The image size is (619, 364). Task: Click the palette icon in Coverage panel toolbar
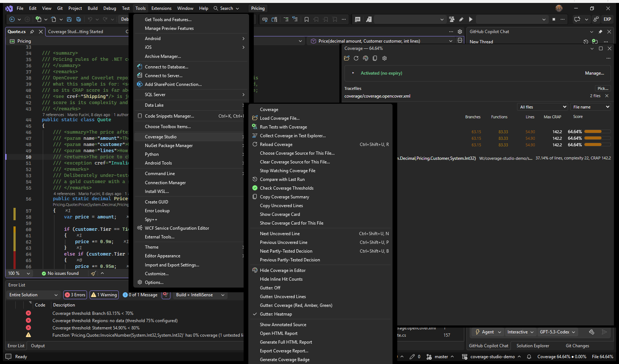[x=366, y=58]
